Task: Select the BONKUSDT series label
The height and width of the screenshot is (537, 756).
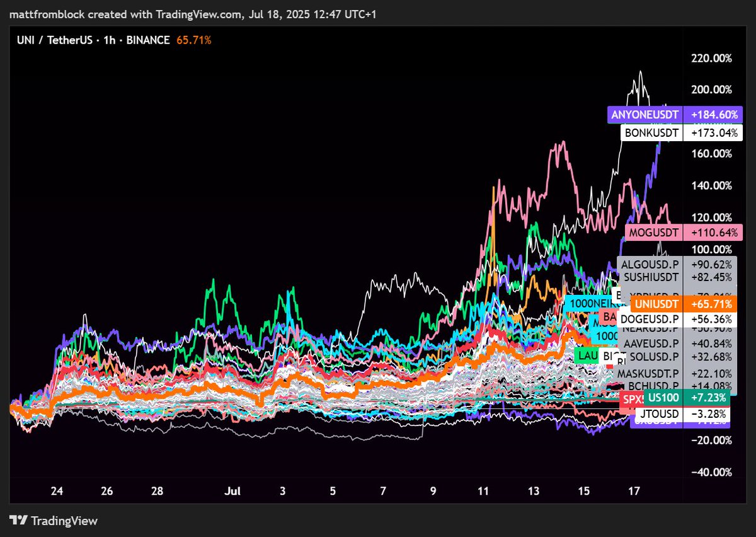Action: (x=651, y=133)
